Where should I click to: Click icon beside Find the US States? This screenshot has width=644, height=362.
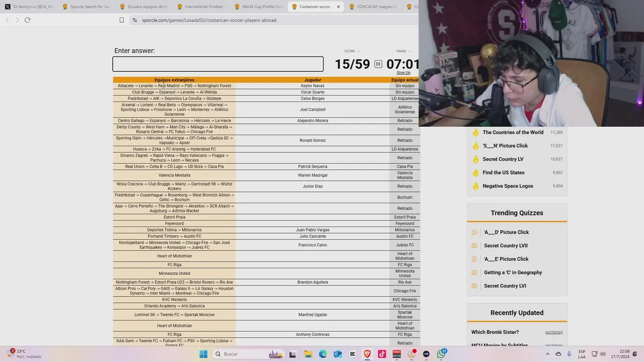[475, 173]
